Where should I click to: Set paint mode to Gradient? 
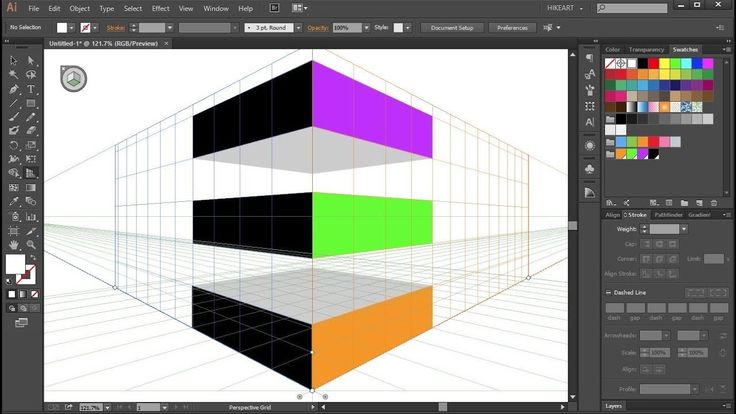[x=23, y=294]
